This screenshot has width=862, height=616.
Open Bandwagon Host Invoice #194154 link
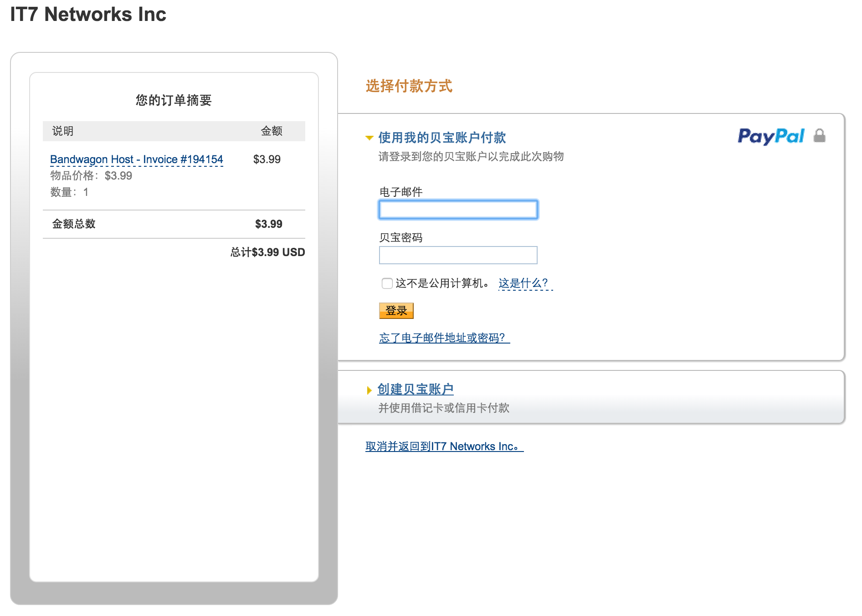tap(137, 159)
